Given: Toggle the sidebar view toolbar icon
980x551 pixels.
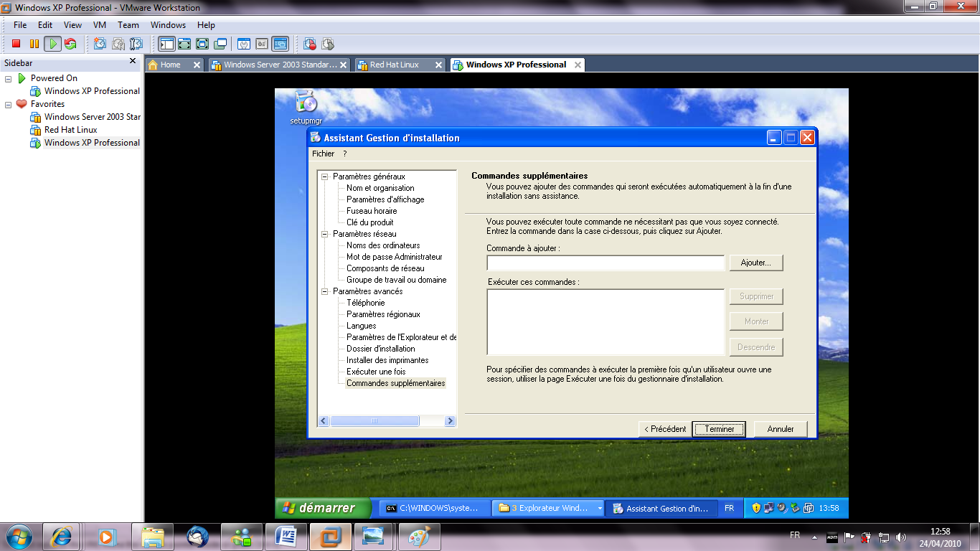Looking at the screenshot, I should click(167, 44).
